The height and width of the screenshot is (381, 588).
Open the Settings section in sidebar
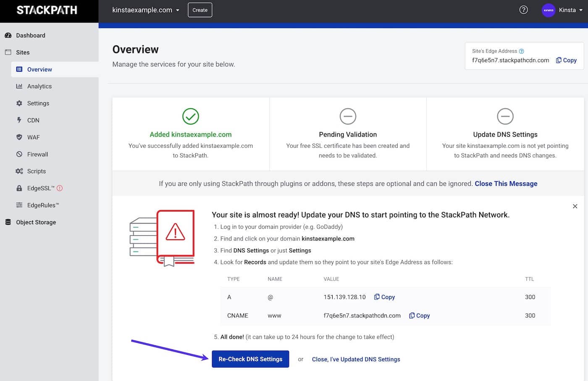tap(38, 103)
